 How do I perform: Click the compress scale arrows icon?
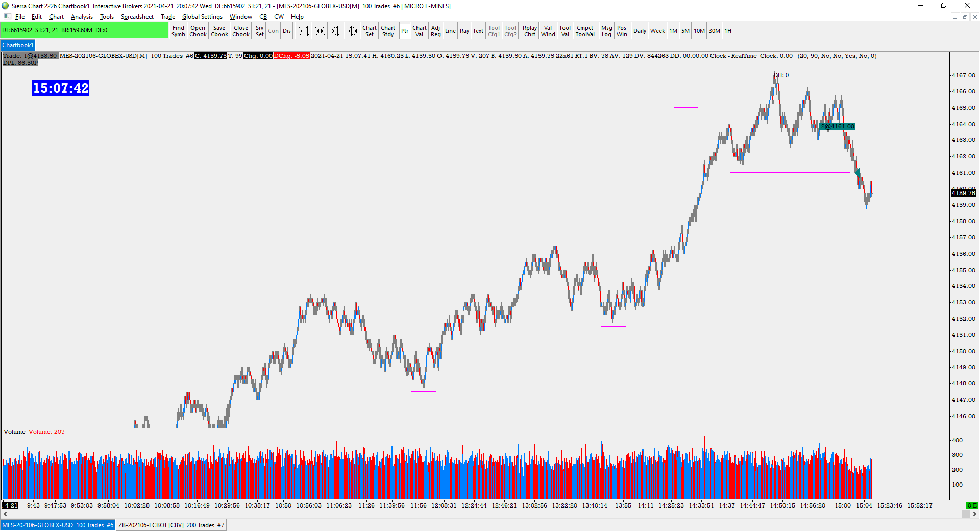click(x=336, y=31)
